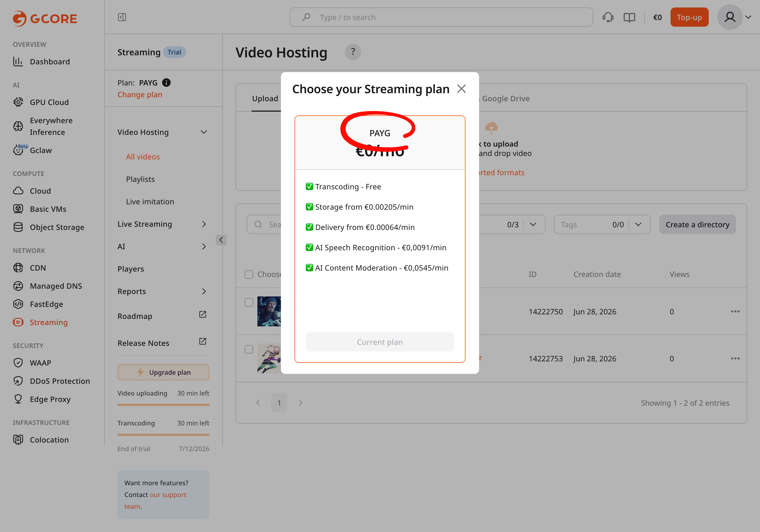760x532 pixels.
Task: Click the info icon next to PAYG plan
Action: point(166,83)
